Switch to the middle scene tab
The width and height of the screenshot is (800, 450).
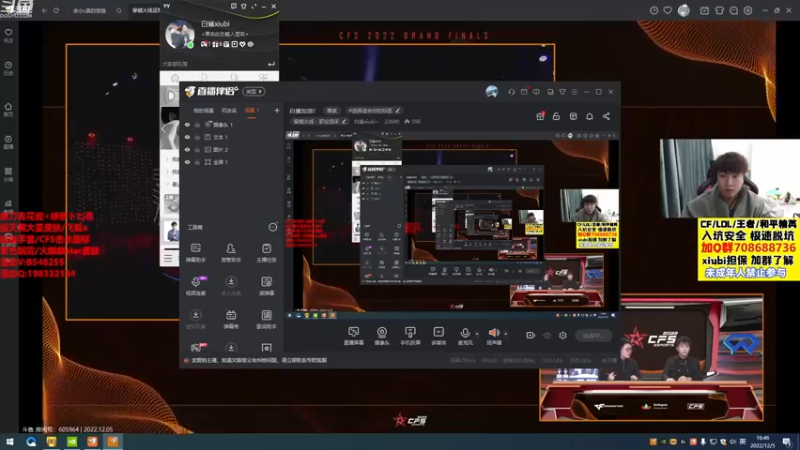pos(229,111)
